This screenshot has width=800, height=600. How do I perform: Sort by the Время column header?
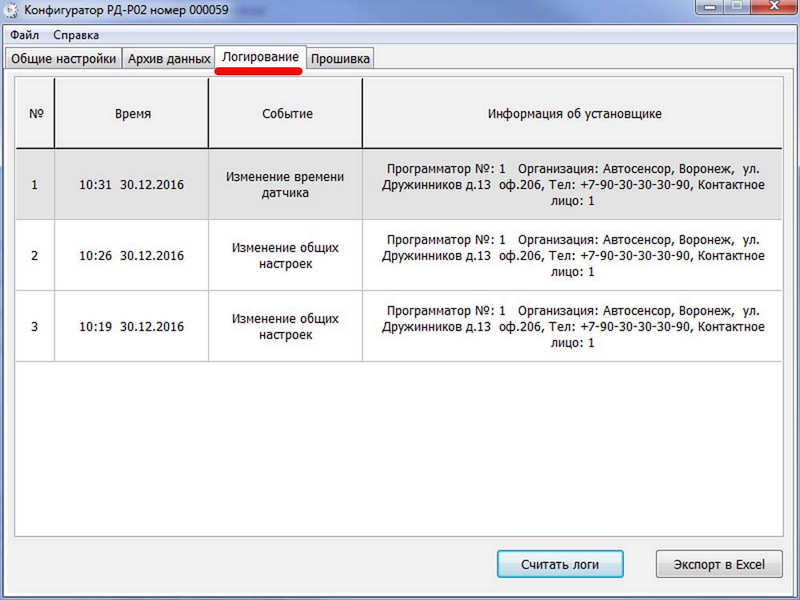pos(132,113)
